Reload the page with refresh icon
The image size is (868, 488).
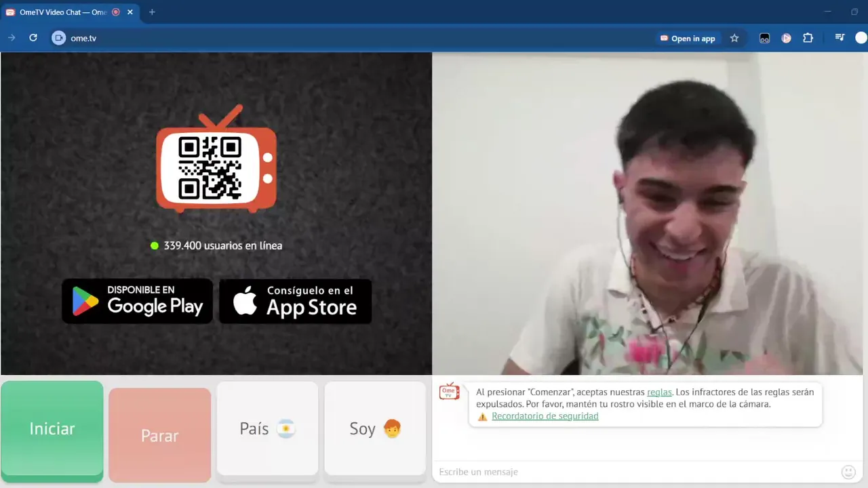[x=33, y=38]
